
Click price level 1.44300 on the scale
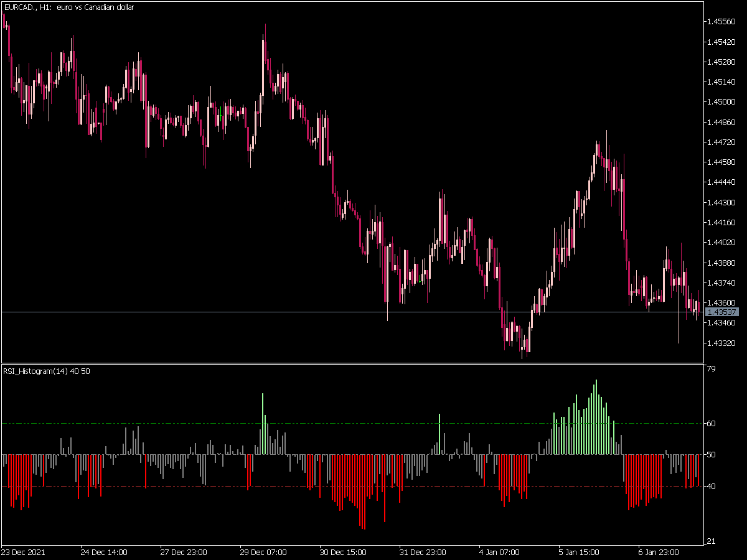point(722,202)
